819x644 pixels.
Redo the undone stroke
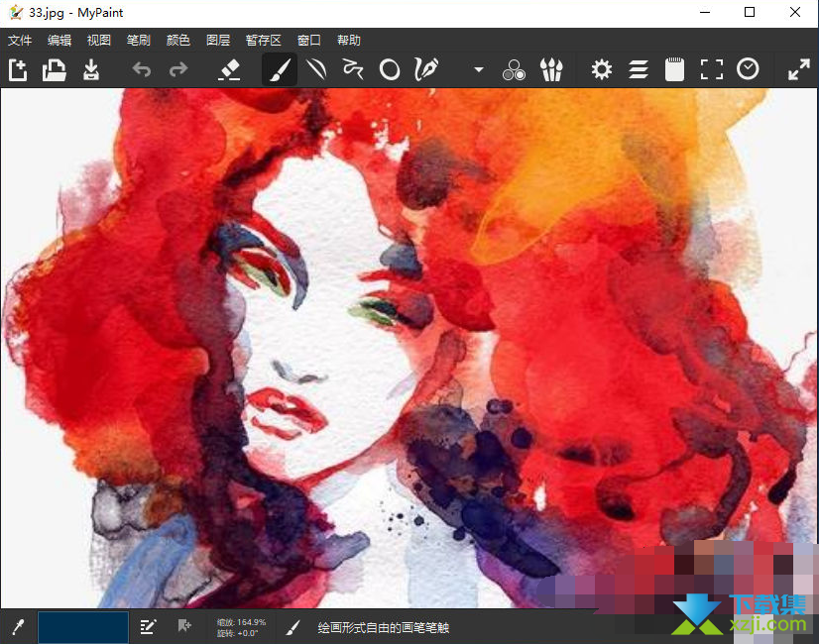coord(178,69)
